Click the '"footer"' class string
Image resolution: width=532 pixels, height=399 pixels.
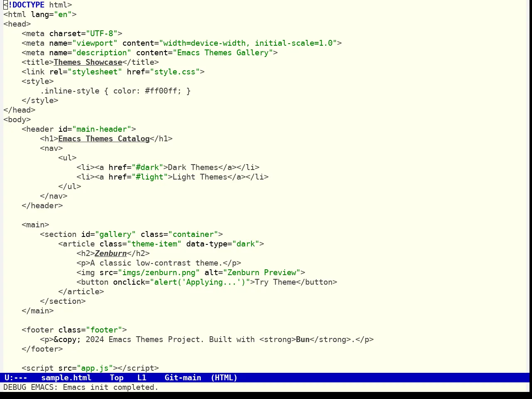[104, 330]
